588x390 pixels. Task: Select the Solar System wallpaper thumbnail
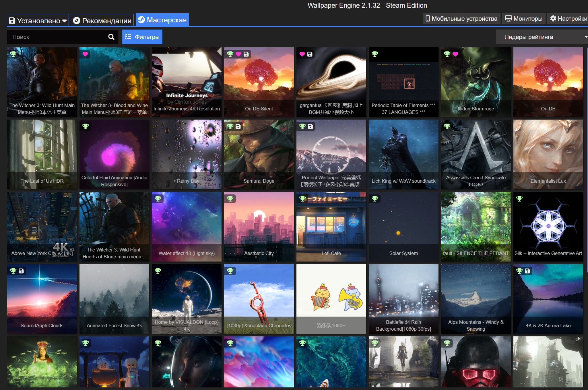(403, 227)
